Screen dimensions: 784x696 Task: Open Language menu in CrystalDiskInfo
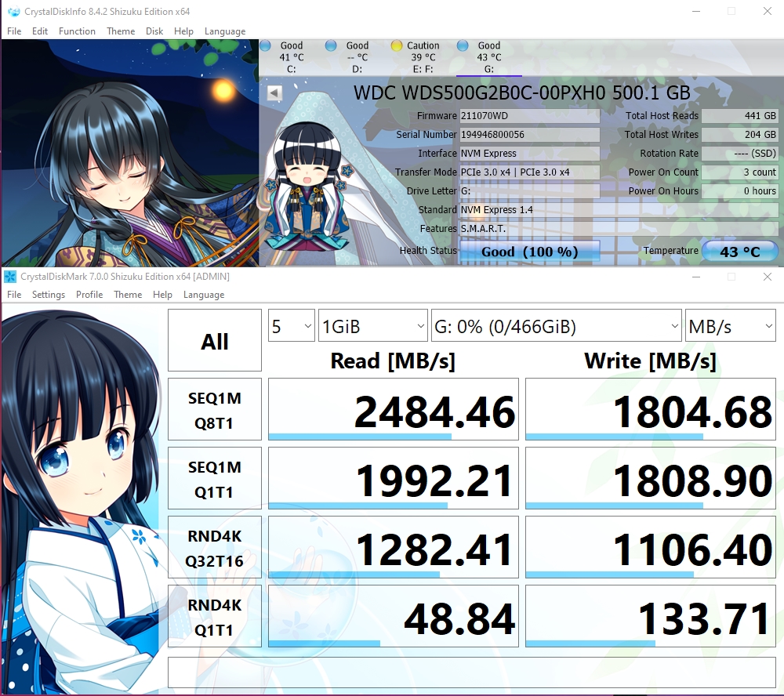click(225, 31)
